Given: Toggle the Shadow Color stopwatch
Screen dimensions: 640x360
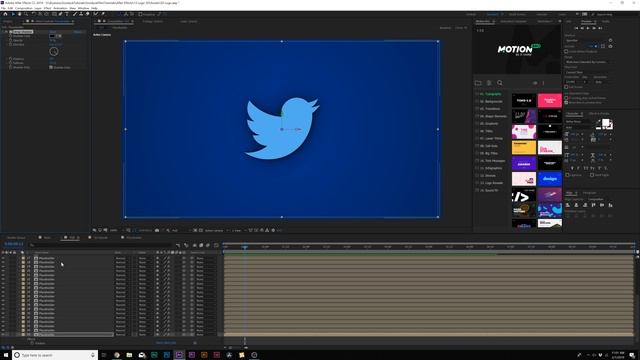Looking at the screenshot, I should [x=10, y=36].
